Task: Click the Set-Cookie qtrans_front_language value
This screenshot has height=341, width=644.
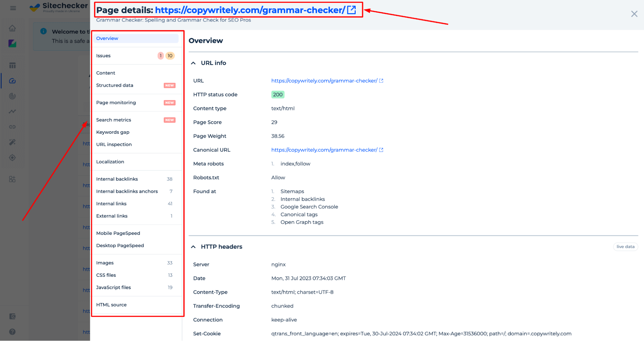Action: click(x=421, y=334)
